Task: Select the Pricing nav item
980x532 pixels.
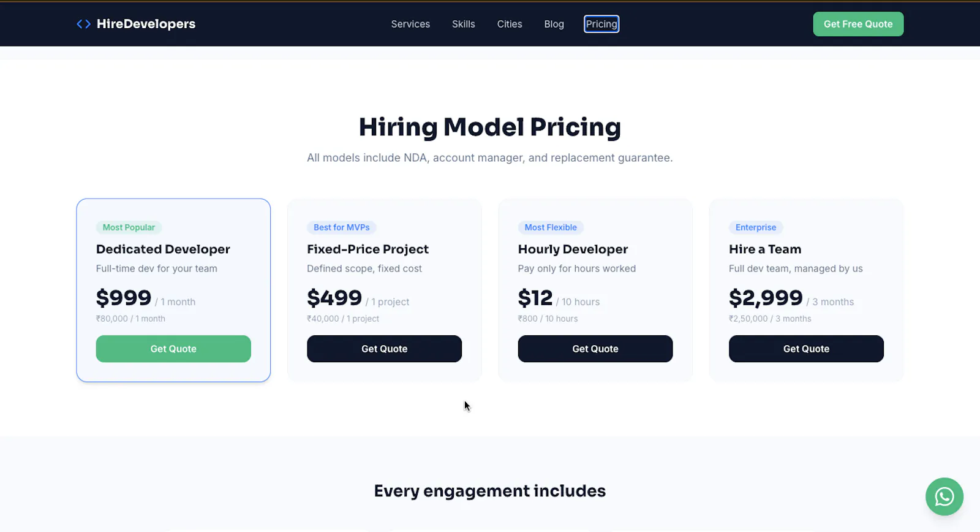Action: 601,24
